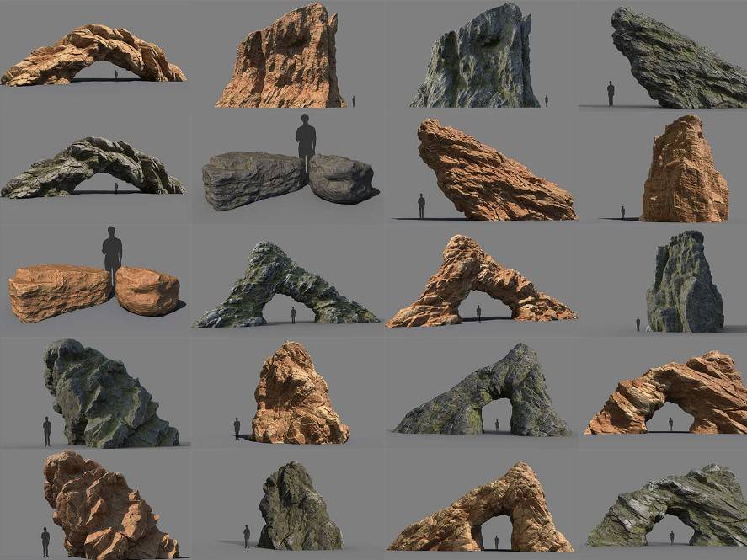This screenshot has width=747, height=560.
Task: Click the lumpy red rock wall bottom-left
Action: point(93,504)
